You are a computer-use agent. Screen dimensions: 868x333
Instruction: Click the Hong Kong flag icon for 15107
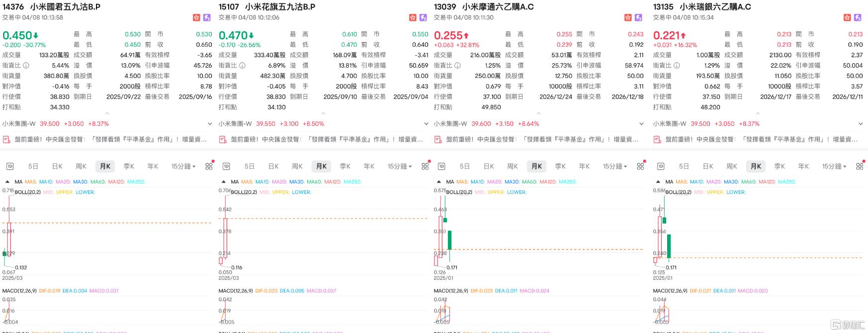click(413, 17)
